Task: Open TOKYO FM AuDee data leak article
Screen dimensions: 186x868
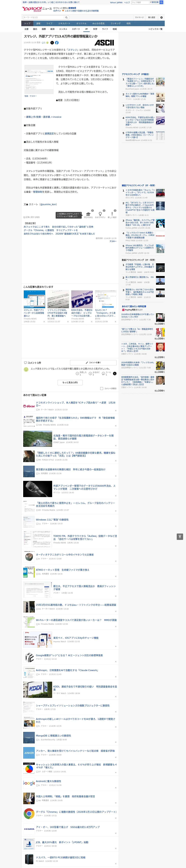Action: [x=85, y=537]
